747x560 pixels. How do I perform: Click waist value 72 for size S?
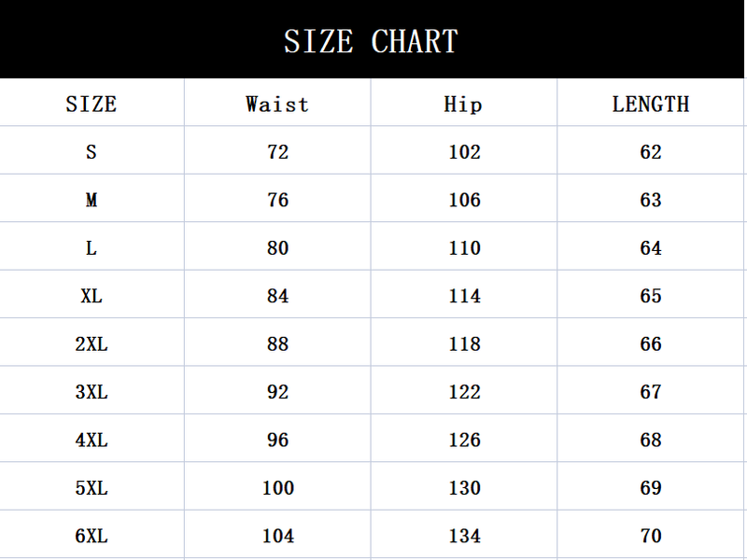[x=277, y=152]
